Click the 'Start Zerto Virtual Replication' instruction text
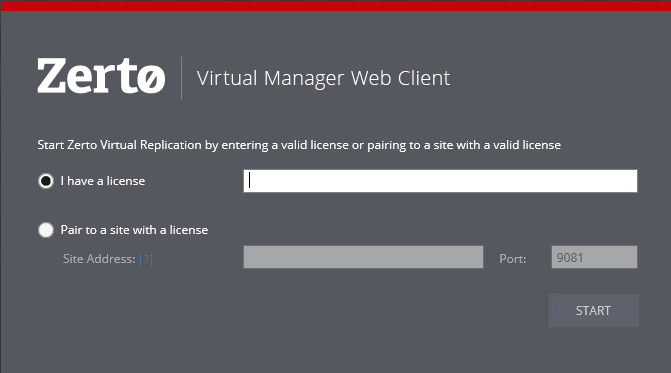This screenshot has height=373, width=671. [x=299, y=145]
